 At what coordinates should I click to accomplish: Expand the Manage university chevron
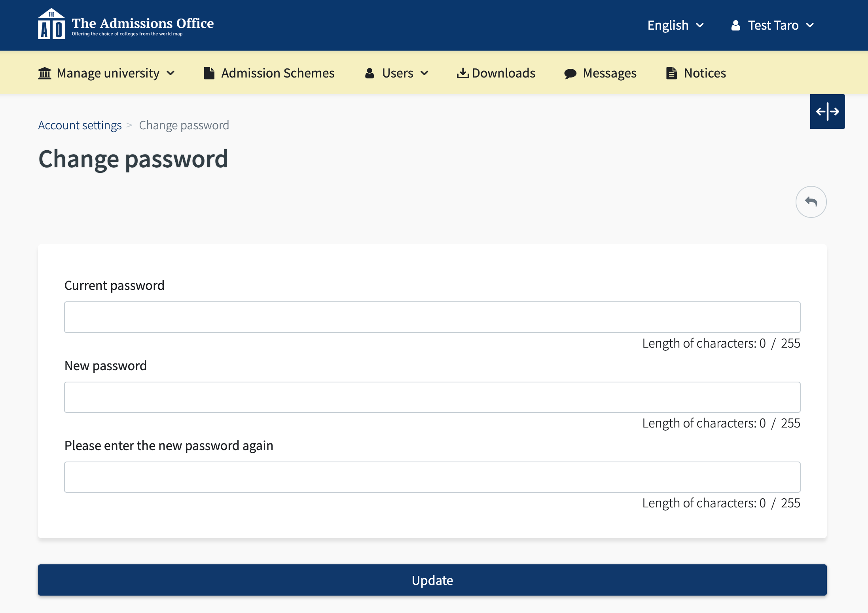click(171, 73)
